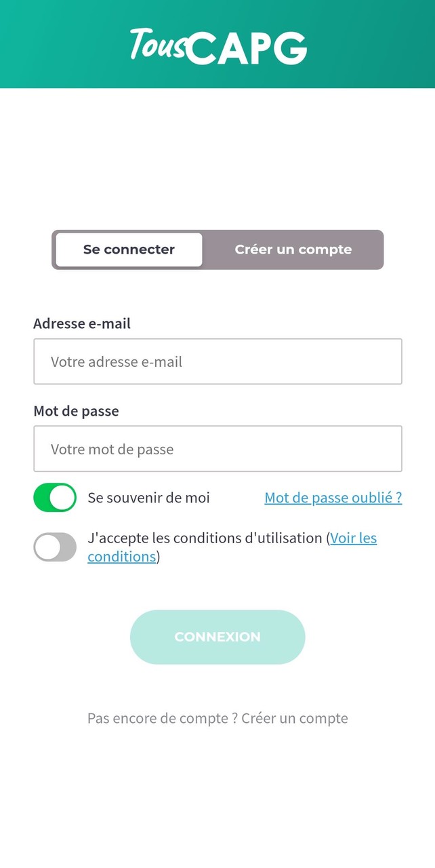Click the green remember me knob
This screenshot has height=868, width=435.
coord(62,497)
